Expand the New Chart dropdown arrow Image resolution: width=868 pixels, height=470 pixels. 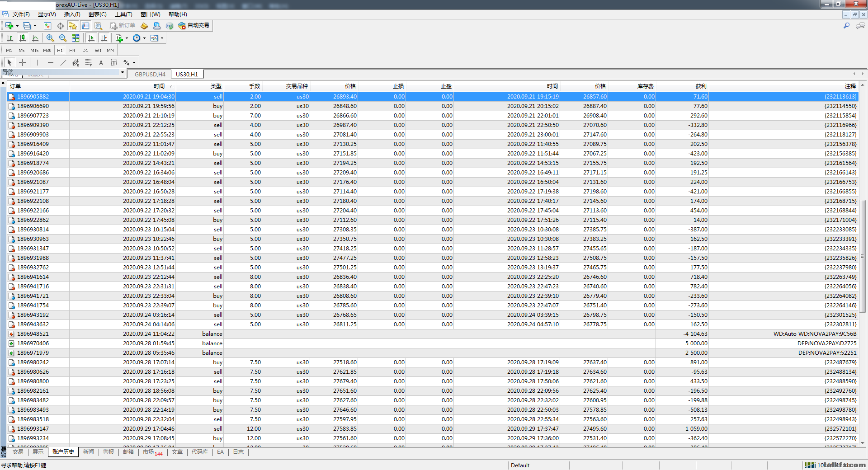[17, 26]
